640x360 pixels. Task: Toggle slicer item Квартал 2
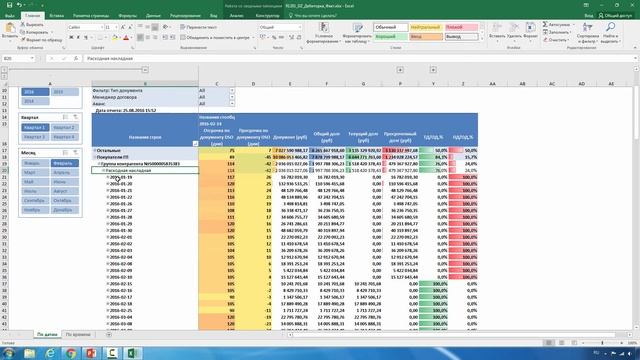pos(64,127)
